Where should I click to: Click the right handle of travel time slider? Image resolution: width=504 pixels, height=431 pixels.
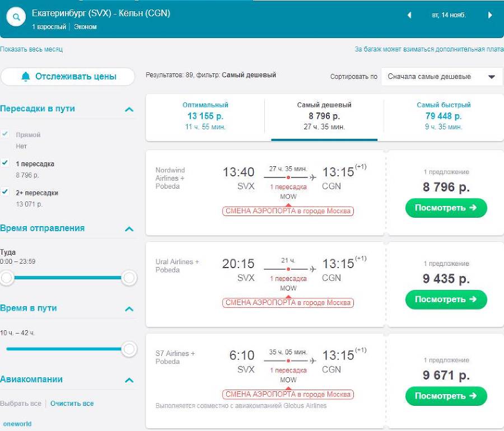coord(129,349)
